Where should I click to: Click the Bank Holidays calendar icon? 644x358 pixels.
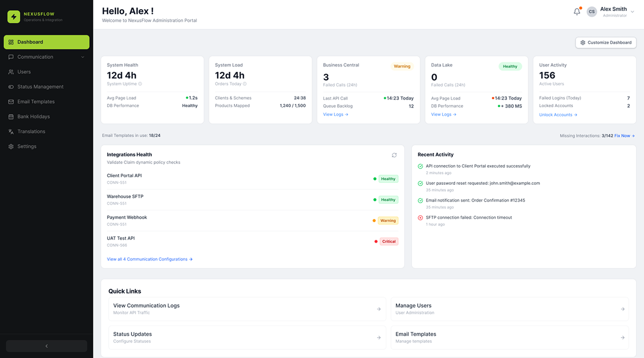(11, 117)
